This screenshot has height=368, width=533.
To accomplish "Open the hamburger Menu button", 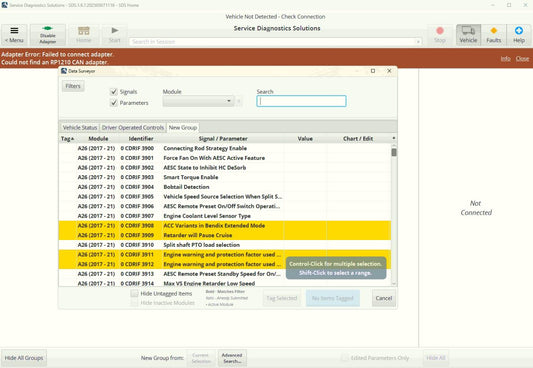I will click(x=14, y=35).
